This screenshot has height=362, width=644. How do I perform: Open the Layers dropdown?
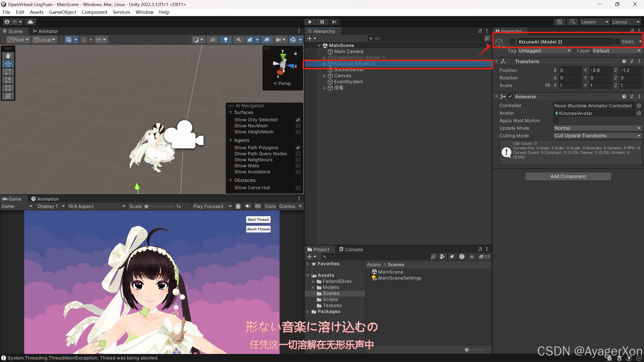point(595,22)
